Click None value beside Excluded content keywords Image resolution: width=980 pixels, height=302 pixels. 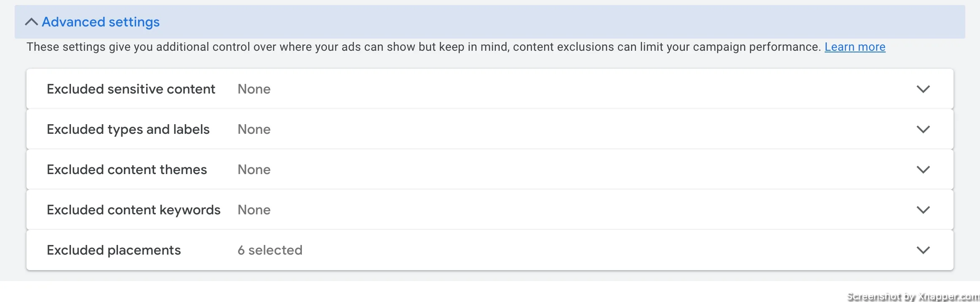[x=254, y=210]
